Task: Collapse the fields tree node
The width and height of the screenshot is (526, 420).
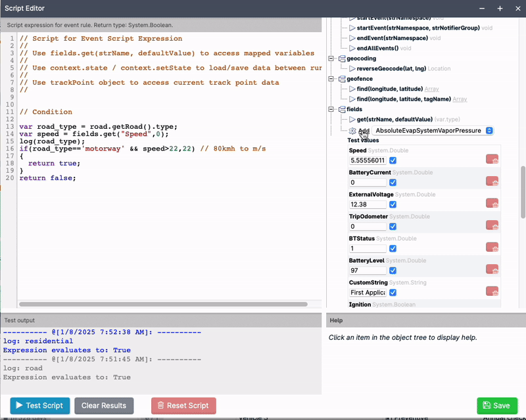Action: [x=331, y=109]
